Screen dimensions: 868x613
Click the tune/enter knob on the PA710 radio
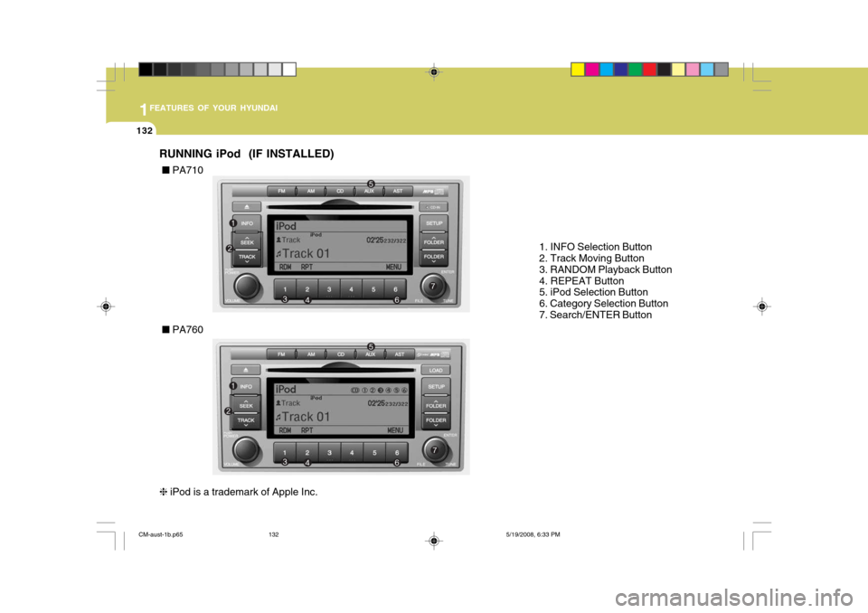[x=433, y=287]
